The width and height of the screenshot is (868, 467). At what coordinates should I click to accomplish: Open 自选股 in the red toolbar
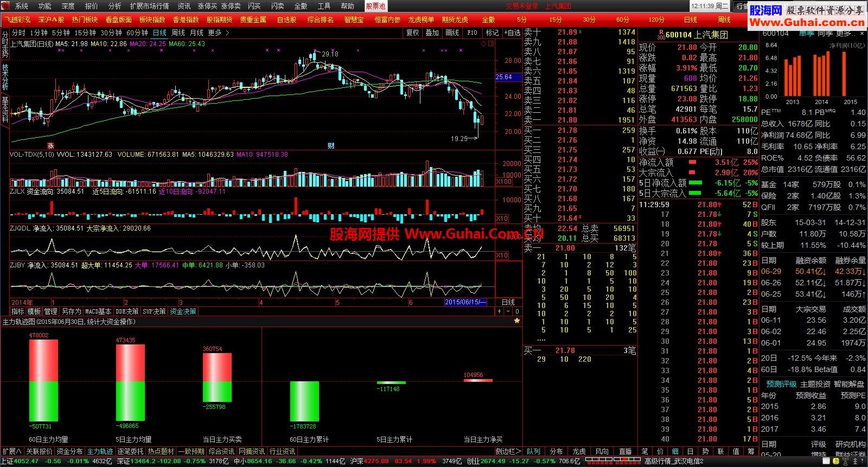pyautogui.click(x=286, y=20)
